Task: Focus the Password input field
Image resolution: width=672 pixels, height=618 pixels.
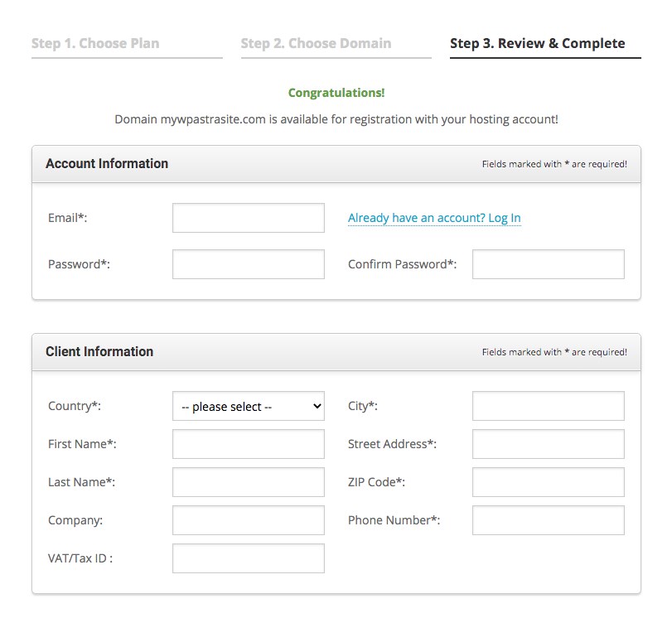Action: coord(249,264)
